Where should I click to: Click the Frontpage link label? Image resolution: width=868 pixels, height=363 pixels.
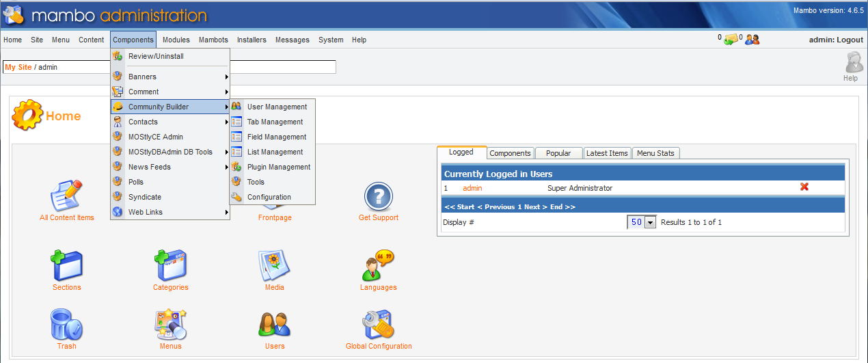(275, 217)
